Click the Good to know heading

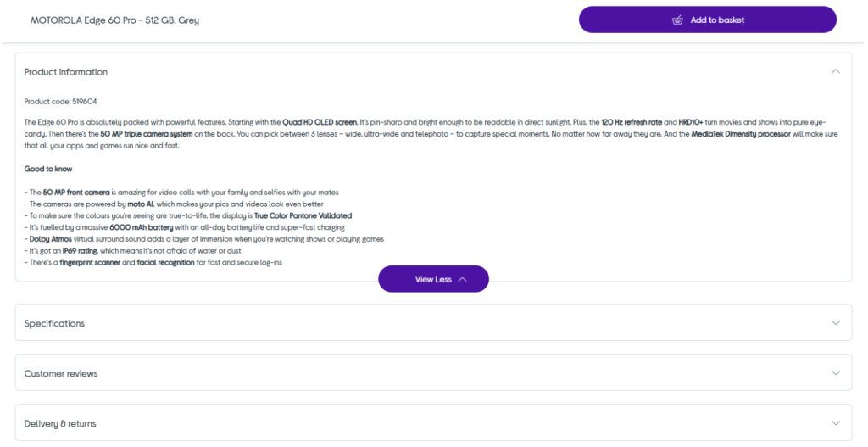(48, 169)
